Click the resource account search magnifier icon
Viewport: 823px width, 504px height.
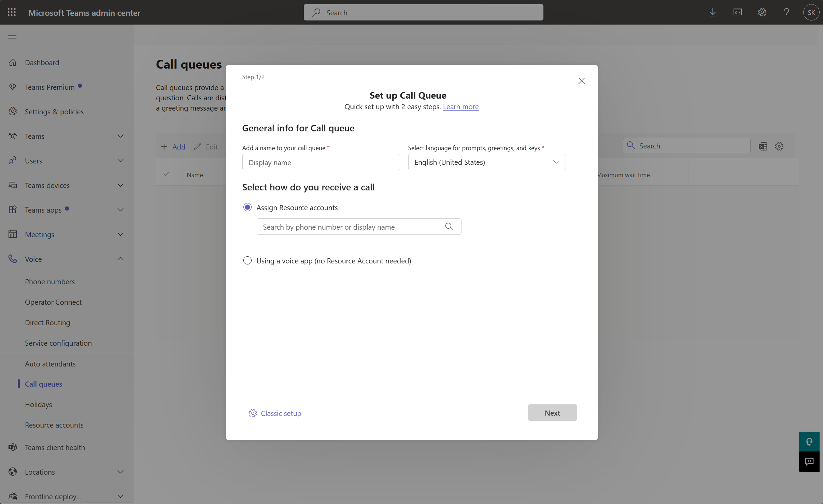(x=449, y=227)
